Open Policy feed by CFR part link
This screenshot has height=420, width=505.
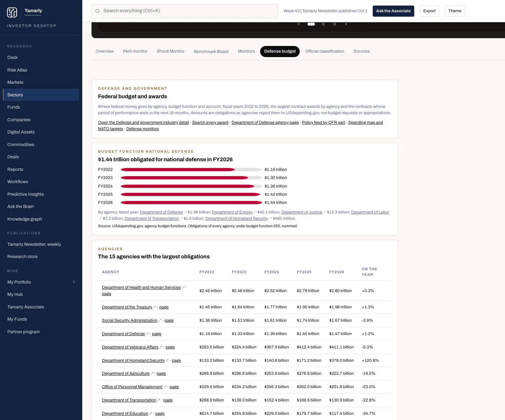pos(323,122)
